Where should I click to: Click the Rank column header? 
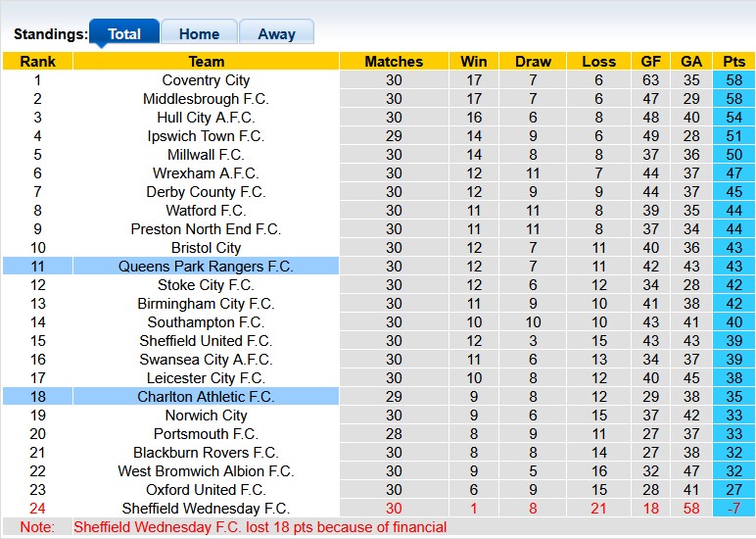(37, 62)
